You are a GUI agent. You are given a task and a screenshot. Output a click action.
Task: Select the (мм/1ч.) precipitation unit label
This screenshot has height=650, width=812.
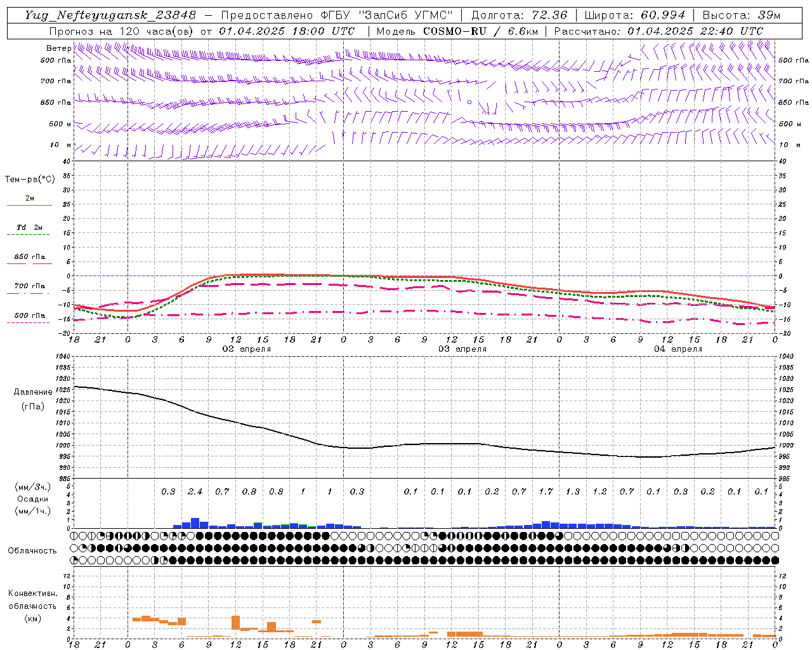coord(33,511)
